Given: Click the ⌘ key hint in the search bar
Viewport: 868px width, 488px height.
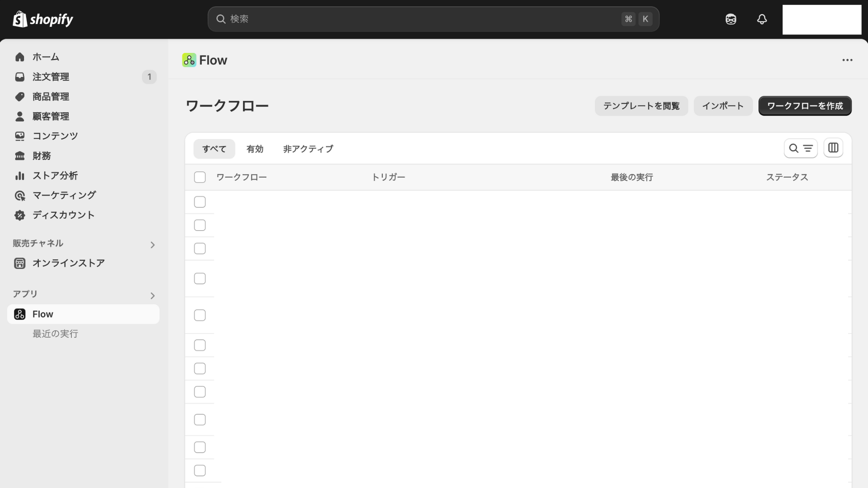Looking at the screenshot, I should click(x=628, y=19).
